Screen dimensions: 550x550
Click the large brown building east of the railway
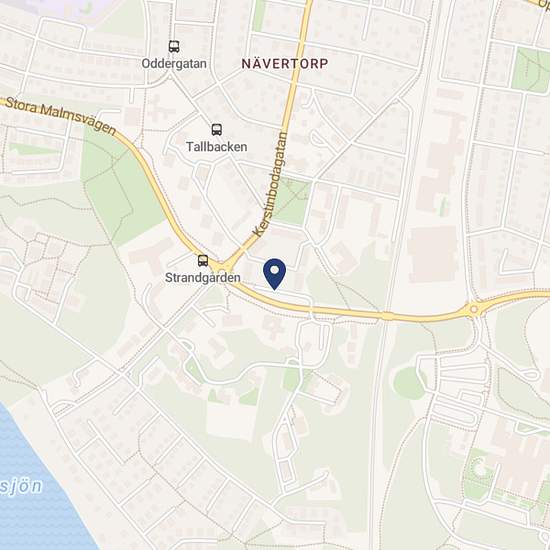pos(434,254)
